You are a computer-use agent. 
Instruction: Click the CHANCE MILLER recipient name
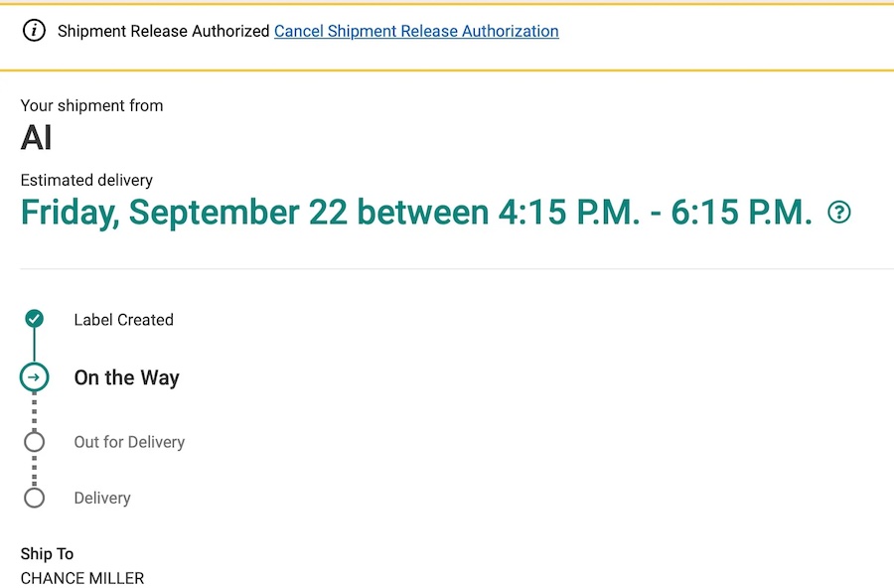coord(82,578)
